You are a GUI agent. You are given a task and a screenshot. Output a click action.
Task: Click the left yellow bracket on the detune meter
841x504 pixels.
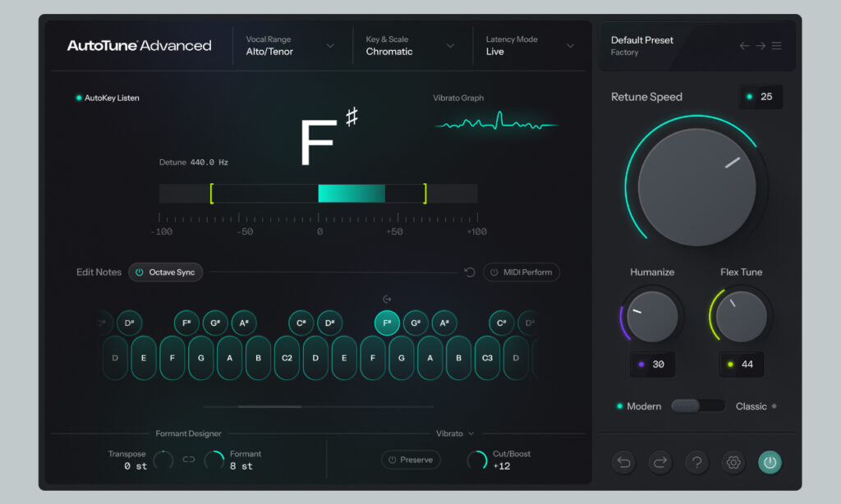(212, 194)
